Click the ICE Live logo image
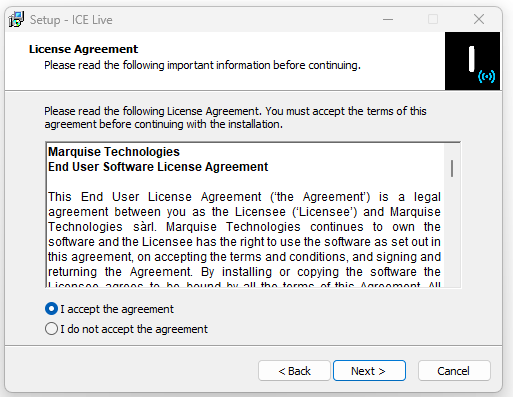Screen dimensions: 513x397 tap(472, 61)
